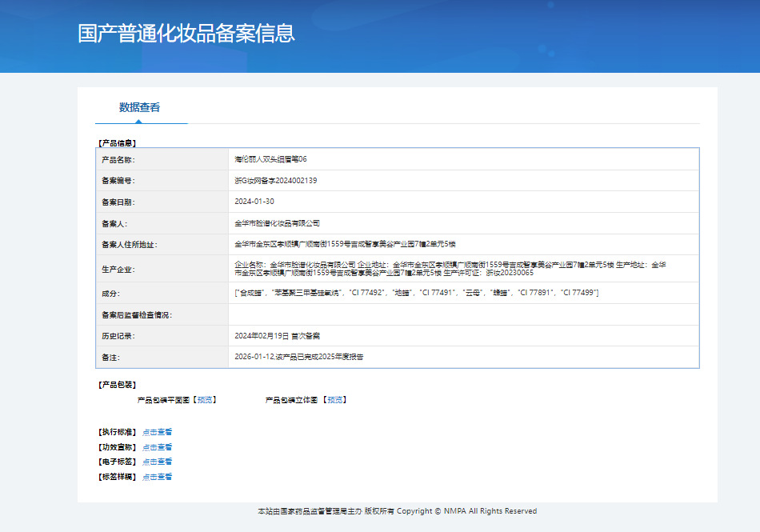Click the NMPA copyright footer text
760x532 pixels.
coord(398,511)
